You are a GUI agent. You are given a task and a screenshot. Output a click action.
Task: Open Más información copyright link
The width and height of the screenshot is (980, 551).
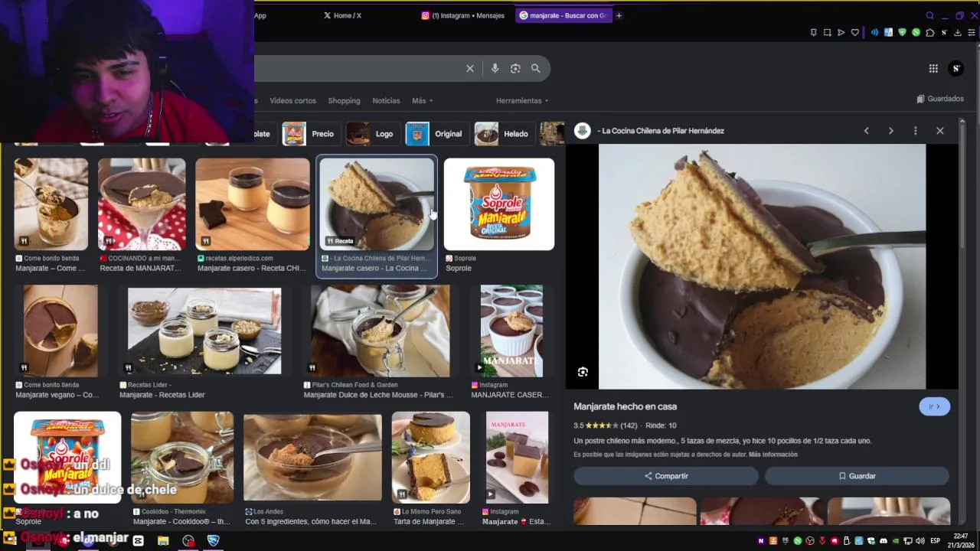pyautogui.click(x=773, y=455)
